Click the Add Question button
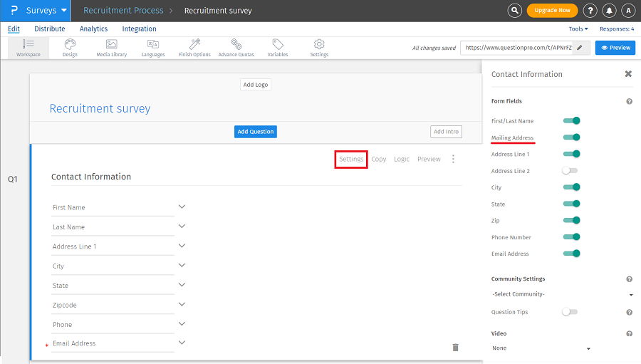Image resolution: width=641 pixels, height=364 pixels. (x=256, y=132)
